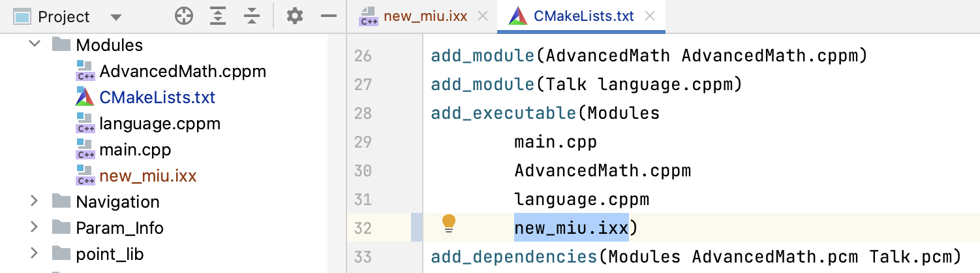Expand the Param_Info folder
The width and height of the screenshot is (980, 273).
(x=34, y=227)
